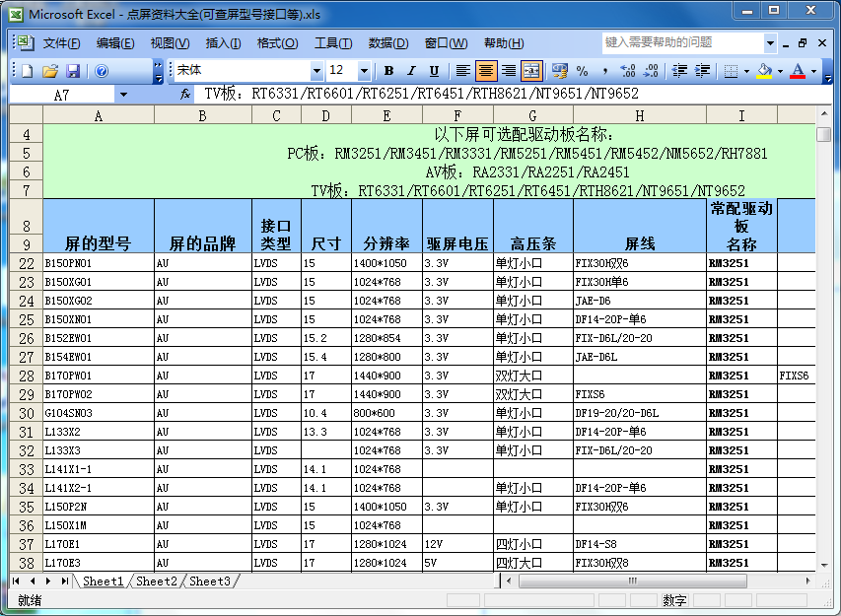Screen dimensions: 841x616
Task: Open the help question box dropdown
Action: click(770, 43)
